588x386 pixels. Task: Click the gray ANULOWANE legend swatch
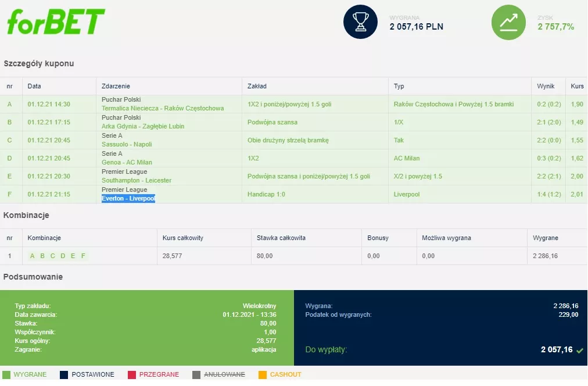[196, 374]
